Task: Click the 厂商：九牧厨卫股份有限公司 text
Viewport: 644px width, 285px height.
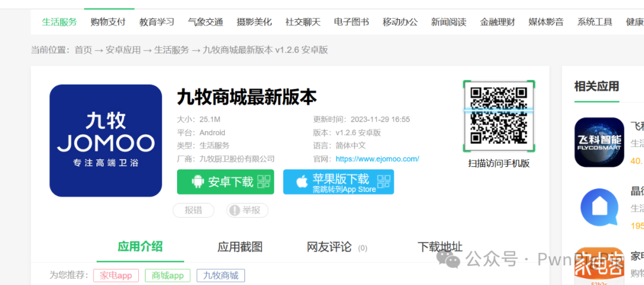Action: point(226,159)
